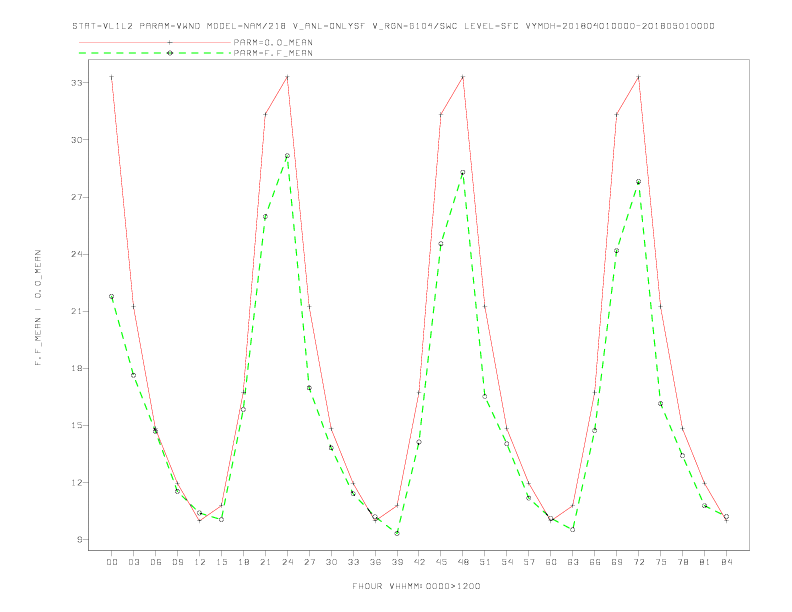Click x-axis tick label 48
The width and height of the screenshot is (792, 612).
click(x=463, y=562)
